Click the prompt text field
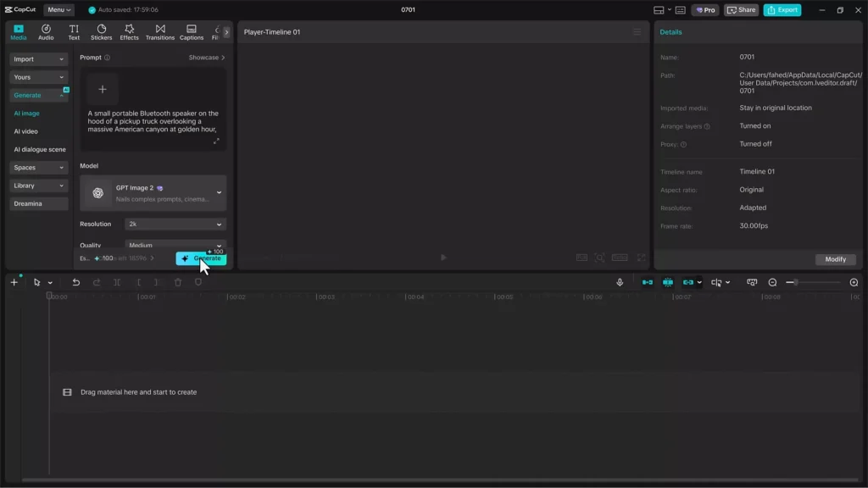This screenshot has width=868, height=488. pos(153,121)
